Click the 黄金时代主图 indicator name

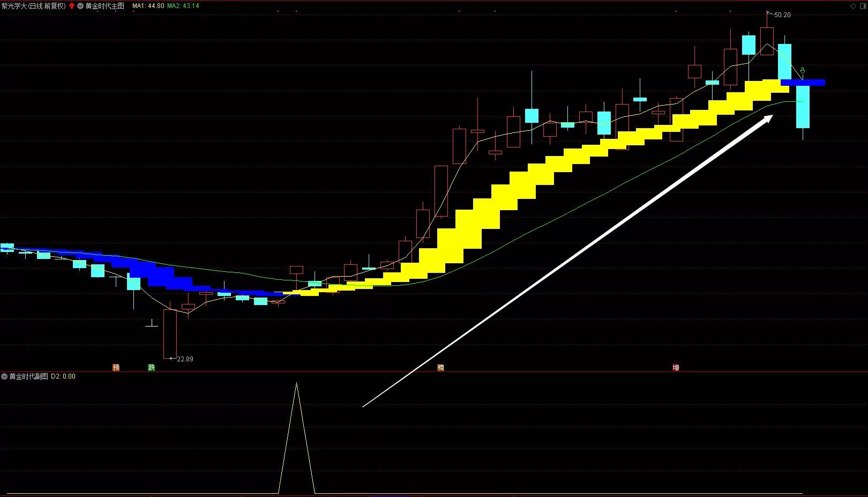coord(105,6)
